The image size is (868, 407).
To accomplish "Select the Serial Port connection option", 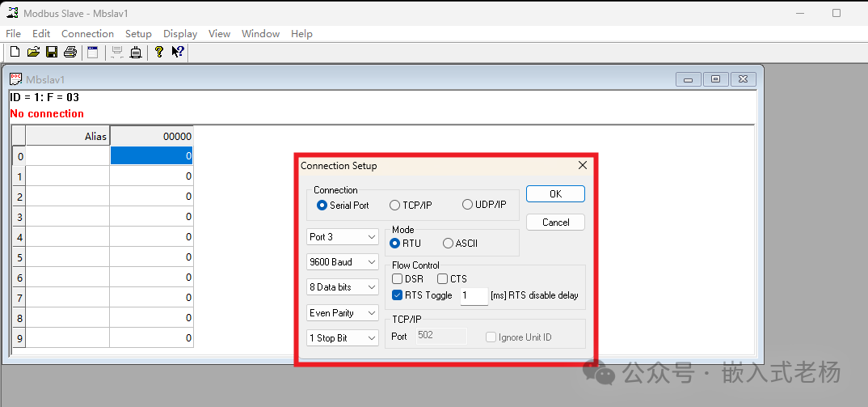I will [x=343, y=206].
